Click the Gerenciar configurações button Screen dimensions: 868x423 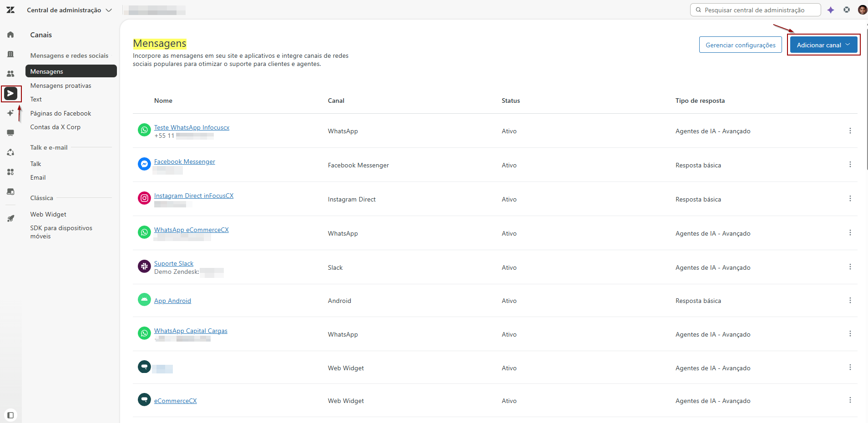pos(740,45)
